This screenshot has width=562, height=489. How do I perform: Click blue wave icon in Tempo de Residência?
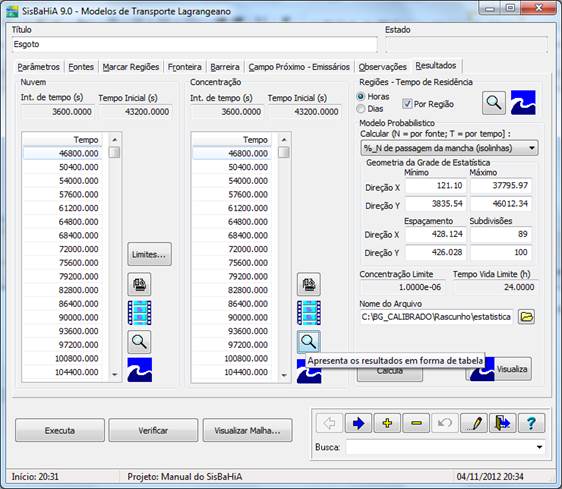click(523, 103)
